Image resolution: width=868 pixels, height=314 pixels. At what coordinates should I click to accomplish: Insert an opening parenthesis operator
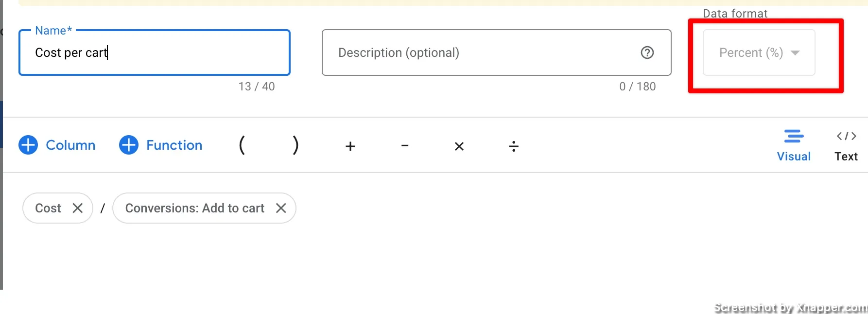point(242,145)
